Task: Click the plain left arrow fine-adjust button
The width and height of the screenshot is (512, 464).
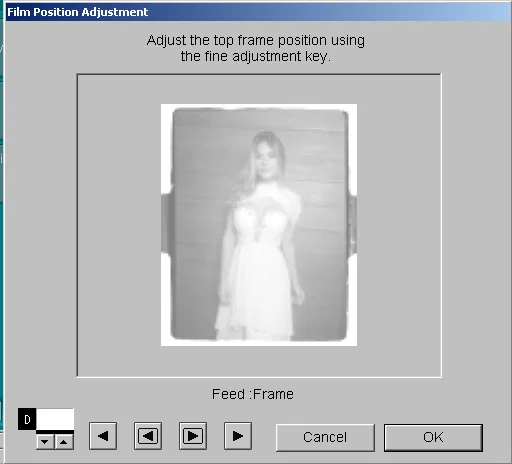Action: tap(103, 436)
